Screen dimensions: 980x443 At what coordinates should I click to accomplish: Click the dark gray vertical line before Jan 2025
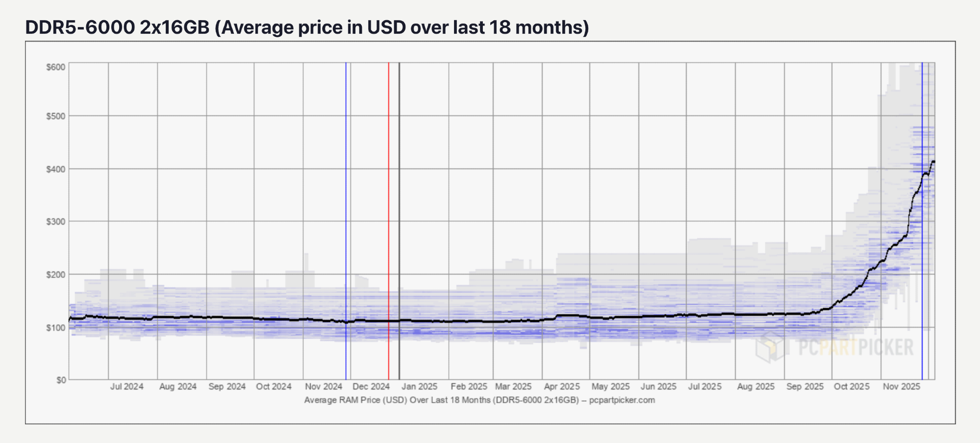tap(399, 221)
